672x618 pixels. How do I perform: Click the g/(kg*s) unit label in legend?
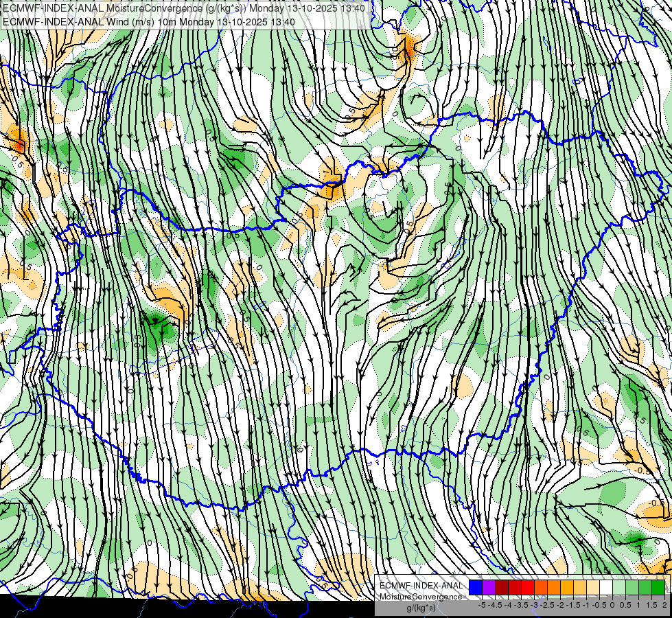click(421, 608)
